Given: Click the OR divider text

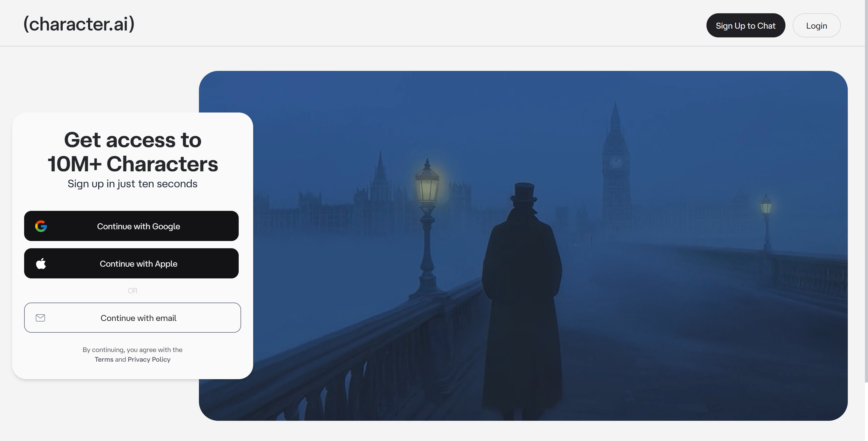Looking at the screenshot, I should point(132,290).
